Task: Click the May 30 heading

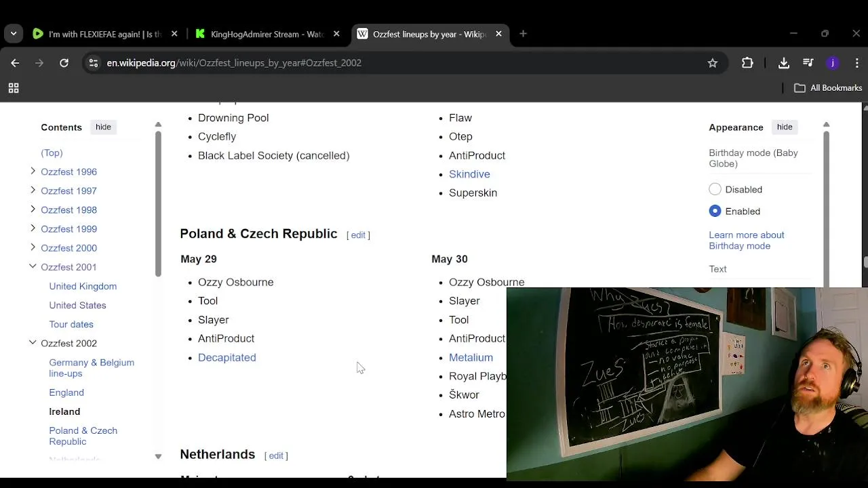Action: coord(450,259)
